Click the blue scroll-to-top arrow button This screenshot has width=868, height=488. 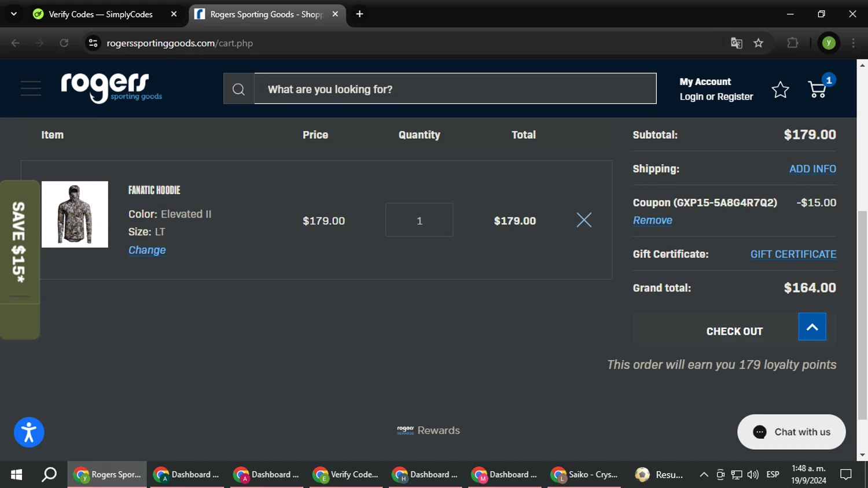pos(812,327)
